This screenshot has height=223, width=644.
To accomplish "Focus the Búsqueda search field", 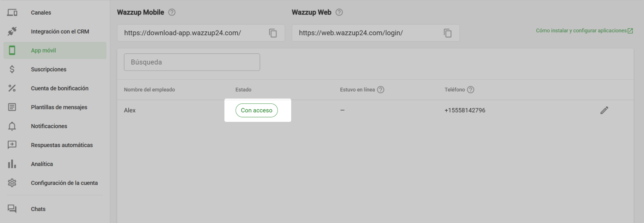I will pyautogui.click(x=192, y=62).
